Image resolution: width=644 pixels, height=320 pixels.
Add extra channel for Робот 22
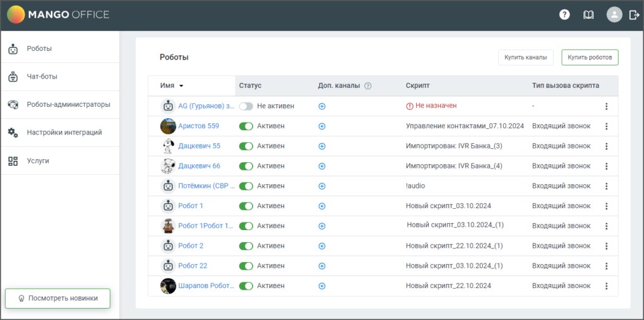pyautogui.click(x=322, y=266)
